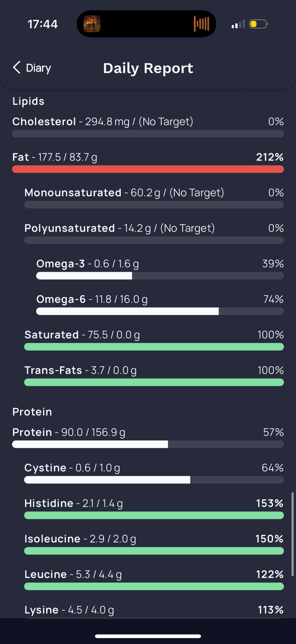Go back to Diary

tap(32, 68)
